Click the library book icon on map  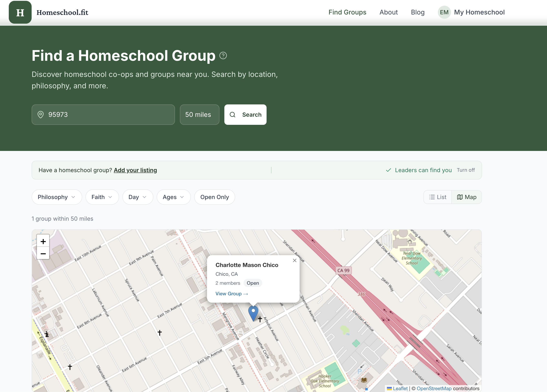tap(364, 380)
